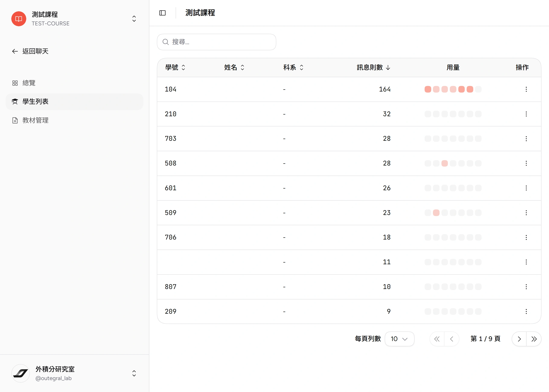549x392 pixels.
Task: Focus the 搜尋 search field
Action: pyautogui.click(x=217, y=42)
